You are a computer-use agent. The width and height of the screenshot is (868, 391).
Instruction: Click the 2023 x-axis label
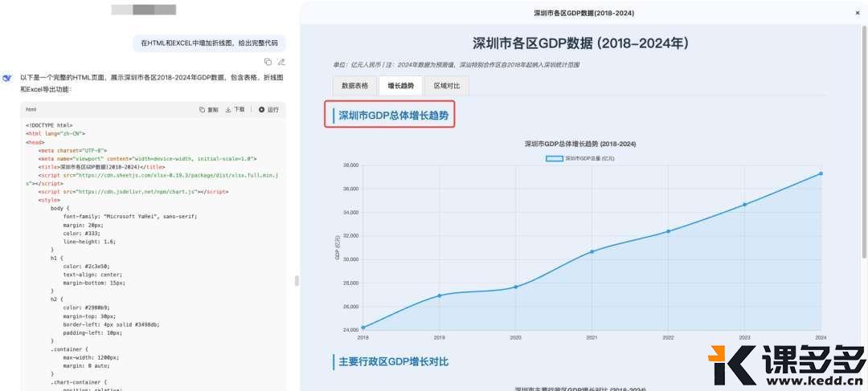tap(744, 336)
